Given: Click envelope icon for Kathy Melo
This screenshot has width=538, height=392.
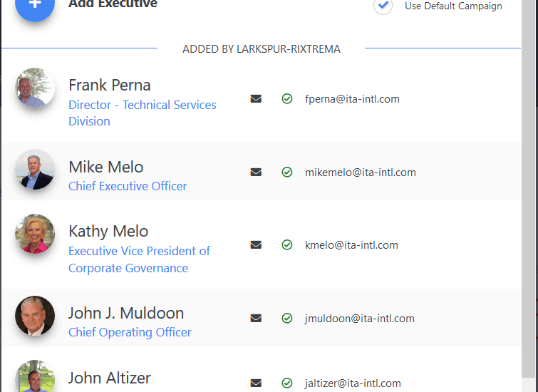Looking at the screenshot, I should coord(256,245).
